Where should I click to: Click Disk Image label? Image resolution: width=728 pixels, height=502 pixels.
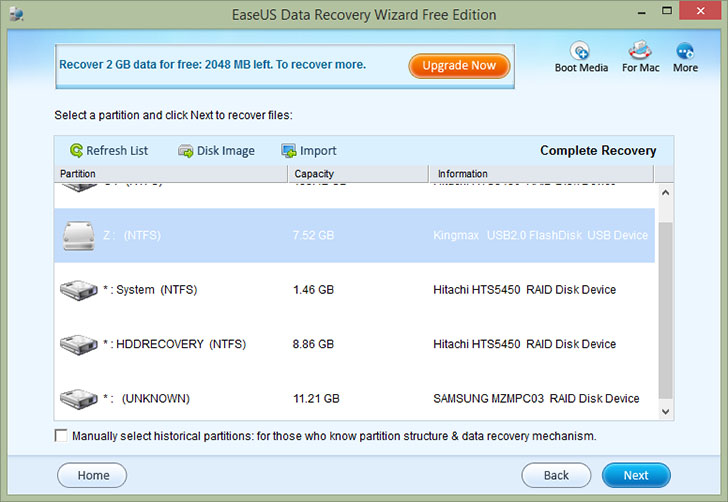point(226,151)
